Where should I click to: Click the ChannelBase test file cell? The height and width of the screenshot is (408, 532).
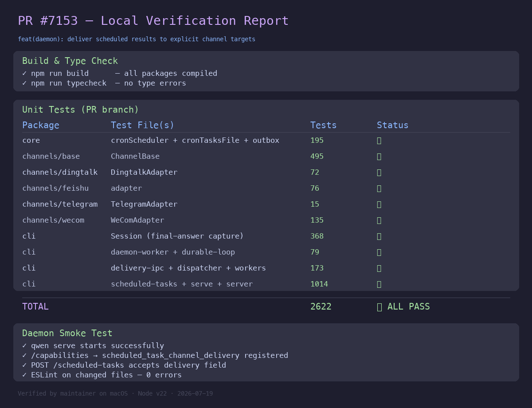coord(135,156)
